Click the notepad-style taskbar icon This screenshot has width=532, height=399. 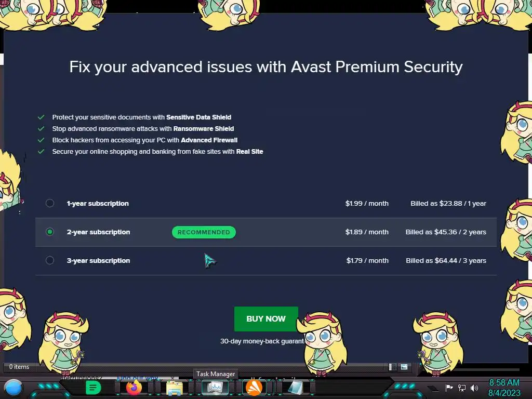pos(295,388)
